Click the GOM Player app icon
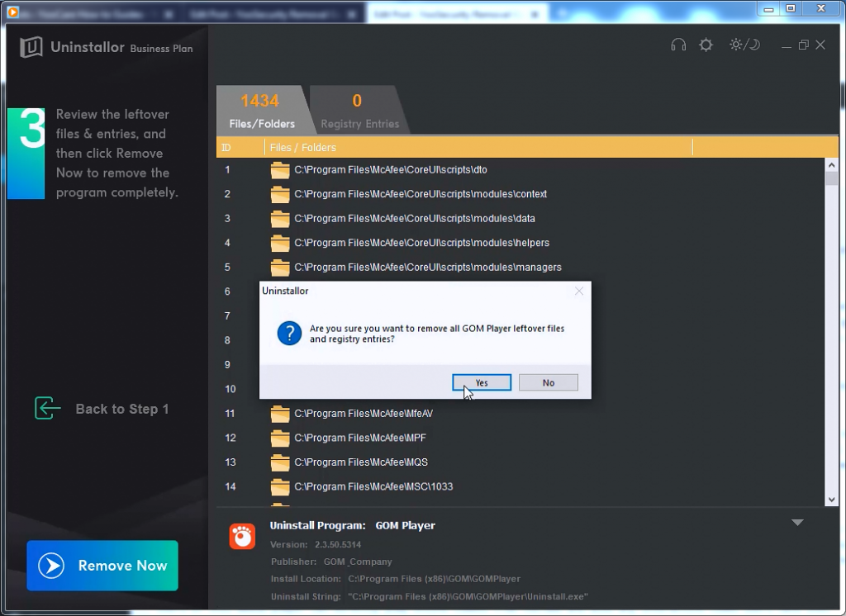The image size is (846, 616). [x=242, y=536]
